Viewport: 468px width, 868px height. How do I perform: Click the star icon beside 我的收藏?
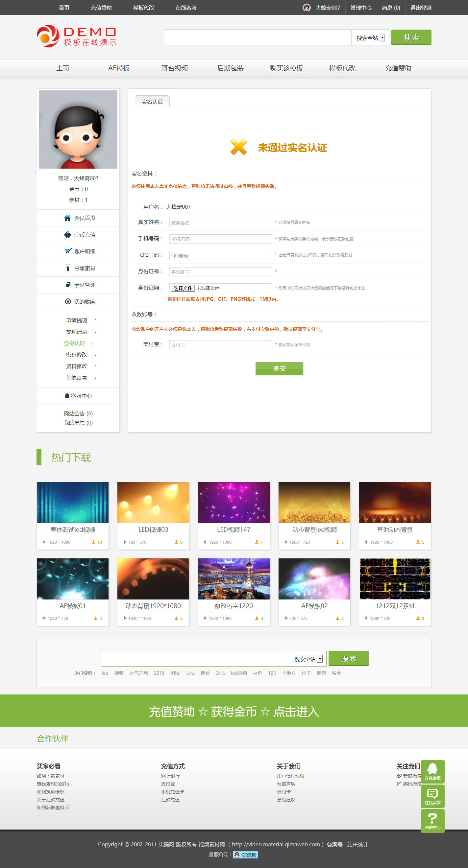pyautogui.click(x=68, y=302)
